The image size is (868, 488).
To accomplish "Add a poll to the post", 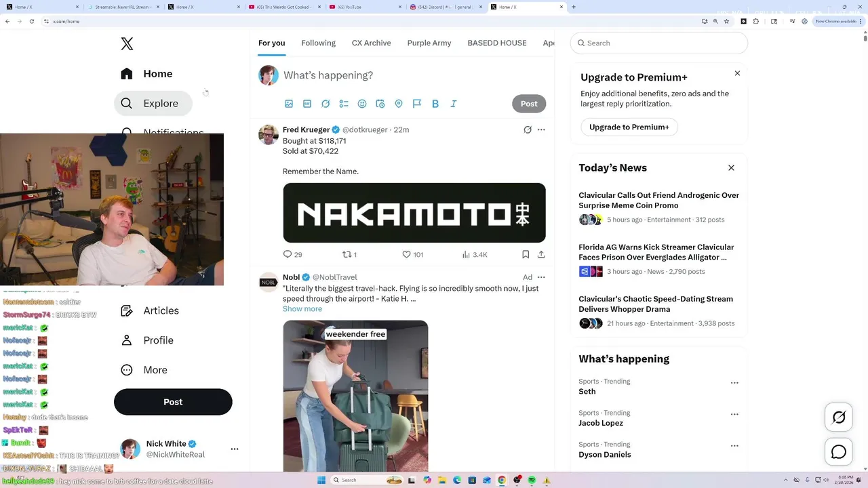I will click(x=344, y=104).
